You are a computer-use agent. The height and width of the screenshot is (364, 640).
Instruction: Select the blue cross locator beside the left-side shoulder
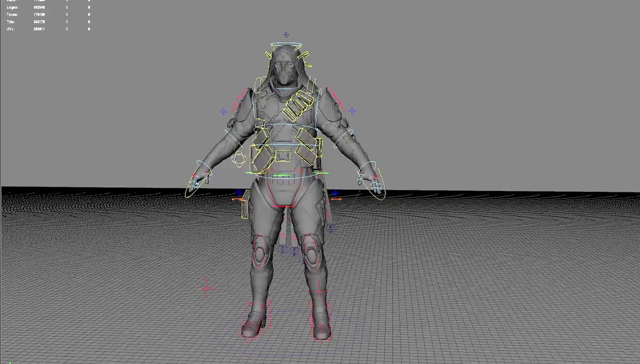click(224, 112)
